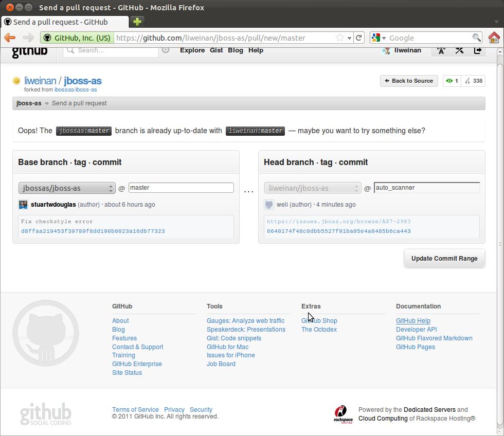Screen dimensions: 504x436
Task: Click the Rackspace Hosting logo
Action: (x=343, y=414)
